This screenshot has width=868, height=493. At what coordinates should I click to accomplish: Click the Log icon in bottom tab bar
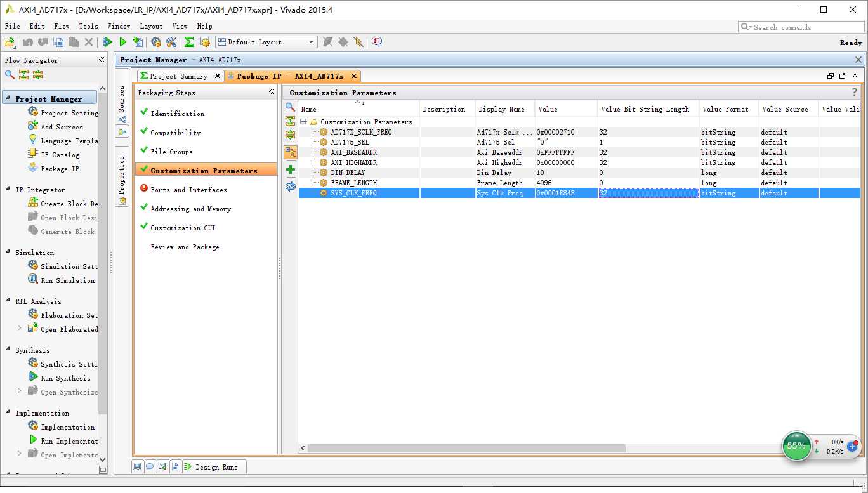pyautogui.click(x=162, y=466)
